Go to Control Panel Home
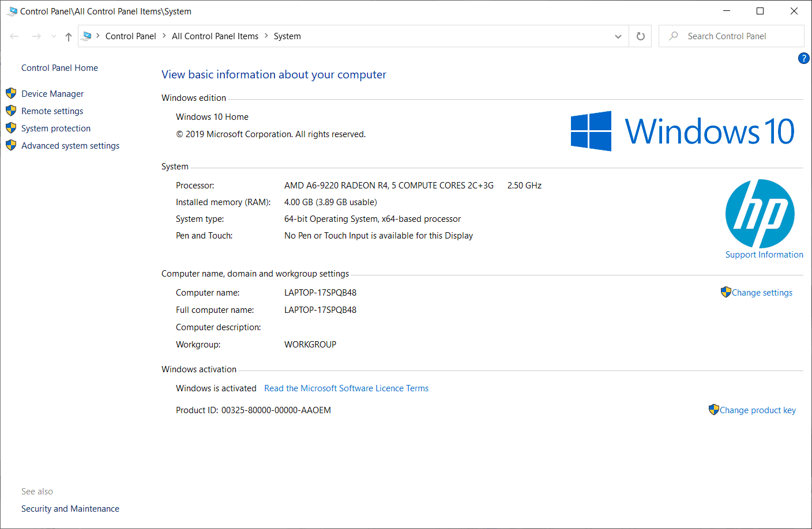 tap(59, 68)
